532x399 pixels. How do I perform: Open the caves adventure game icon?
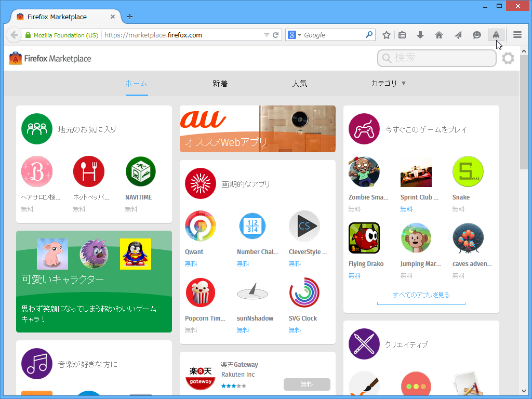coord(468,238)
